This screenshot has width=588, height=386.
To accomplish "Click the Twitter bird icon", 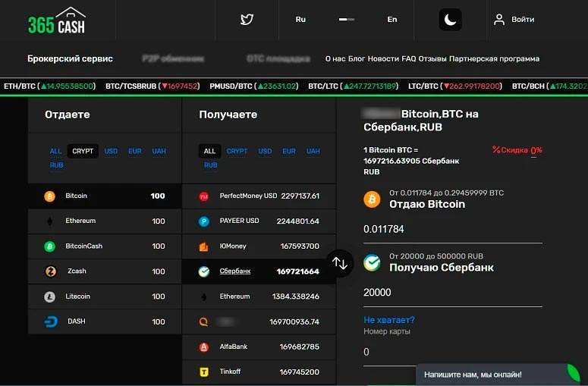I will pyautogui.click(x=247, y=20).
